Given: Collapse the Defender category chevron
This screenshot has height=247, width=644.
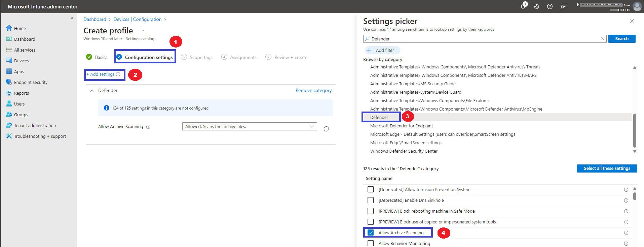Looking at the screenshot, I should pyautogui.click(x=92, y=91).
